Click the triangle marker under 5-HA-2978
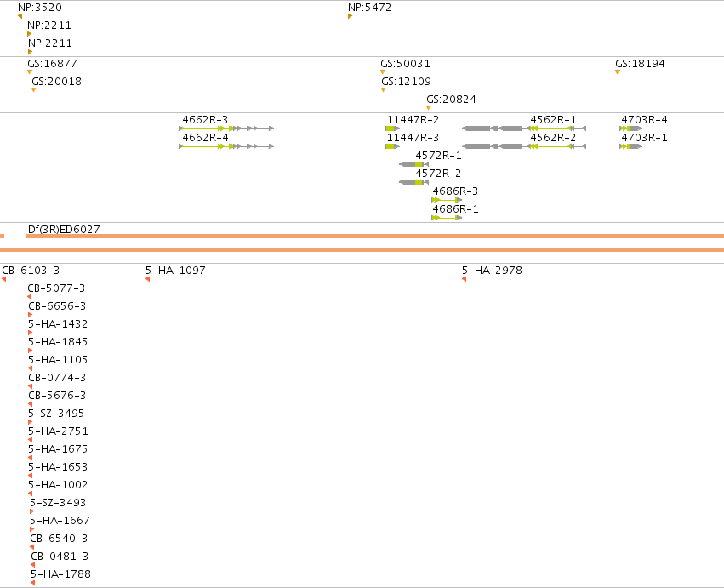Screen dimensions: 724x588 pos(464,279)
